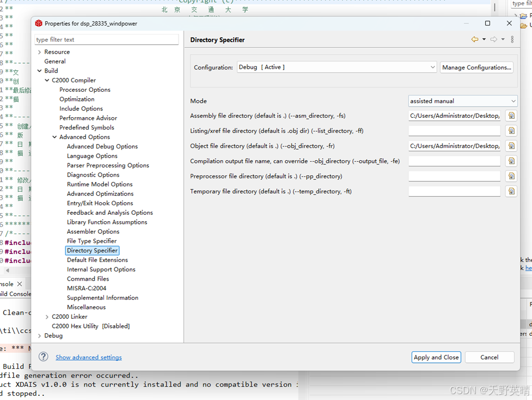This screenshot has height=400, width=532.
Task: Browse for Object file directory
Action: tap(511, 146)
